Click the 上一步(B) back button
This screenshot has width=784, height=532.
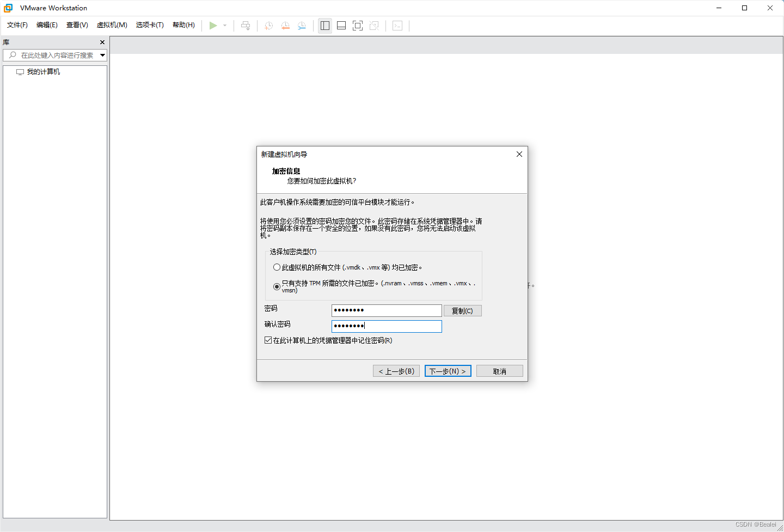click(x=396, y=371)
